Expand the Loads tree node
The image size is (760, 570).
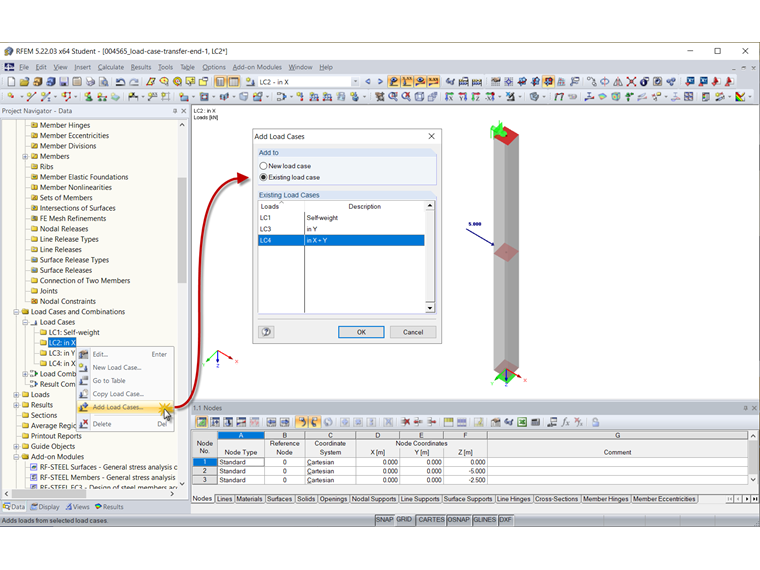pyautogui.click(x=16, y=395)
